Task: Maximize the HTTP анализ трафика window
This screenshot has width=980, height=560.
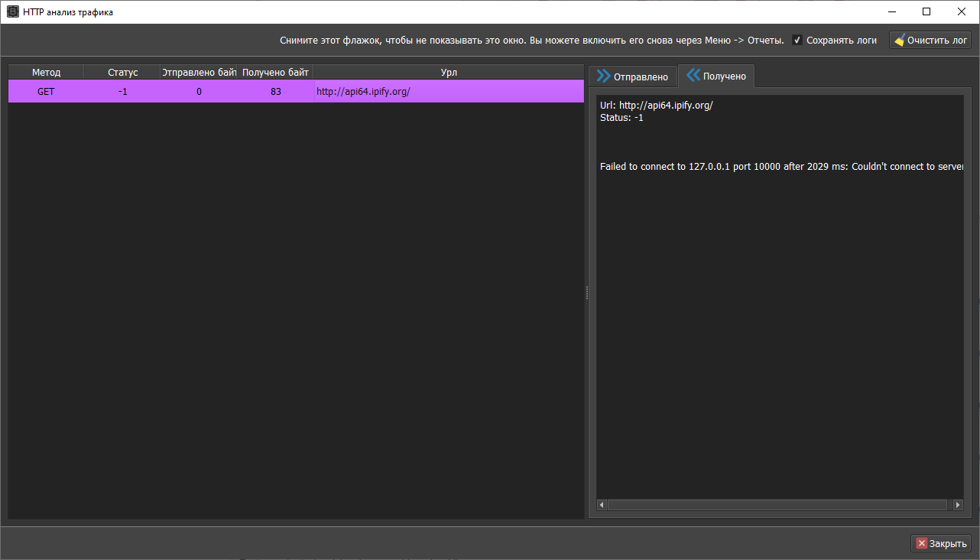Action: coord(926,11)
